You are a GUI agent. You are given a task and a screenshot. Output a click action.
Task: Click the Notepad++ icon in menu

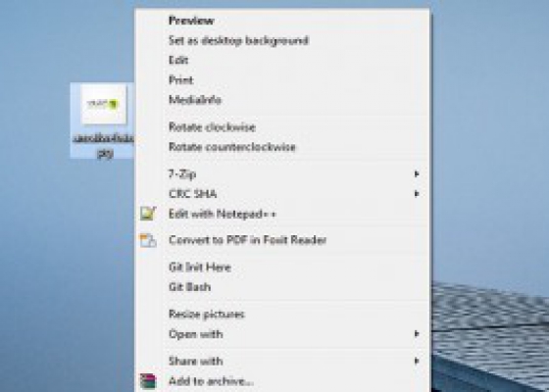click(148, 214)
